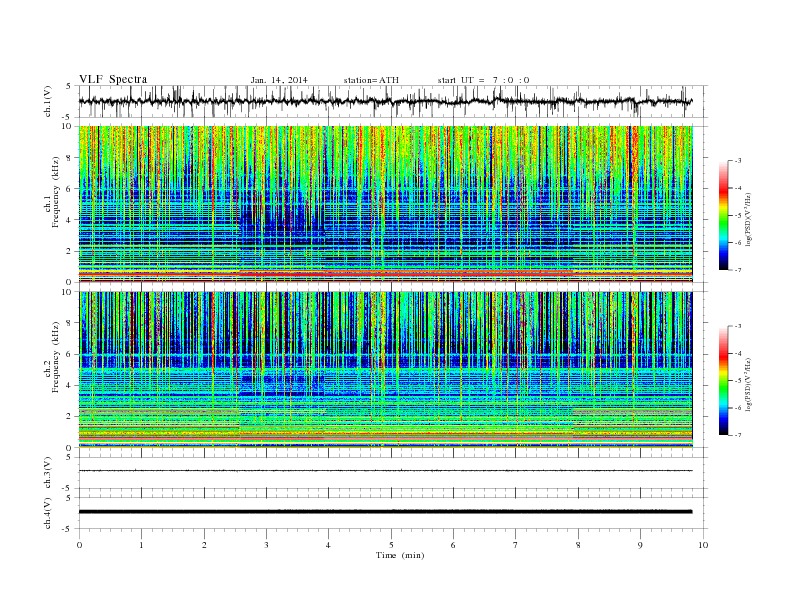This screenshot has width=792, height=612.
Task: Click the 3 tick on the time axis
Action: [x=266, y=545]
